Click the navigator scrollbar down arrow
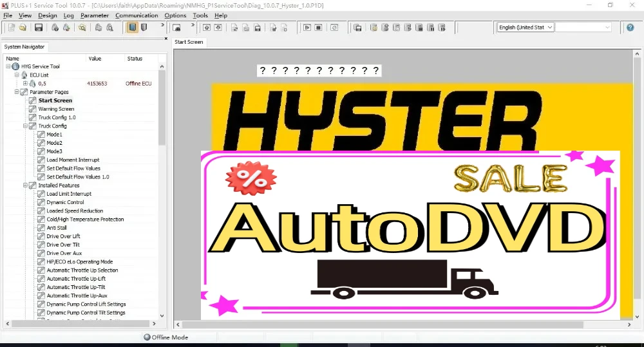Screen dimensions: 644x347 click(162, 315)
